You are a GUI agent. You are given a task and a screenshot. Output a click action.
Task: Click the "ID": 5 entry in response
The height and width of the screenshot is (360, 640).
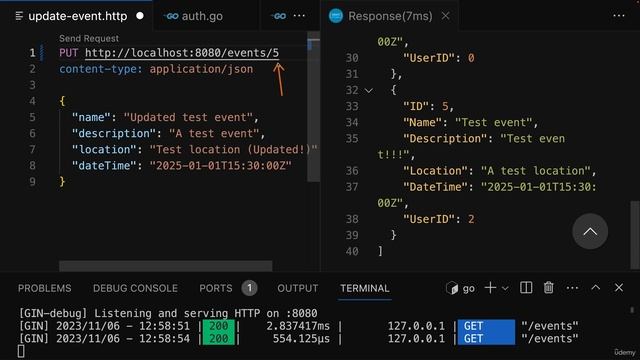[x=428, y=107]
